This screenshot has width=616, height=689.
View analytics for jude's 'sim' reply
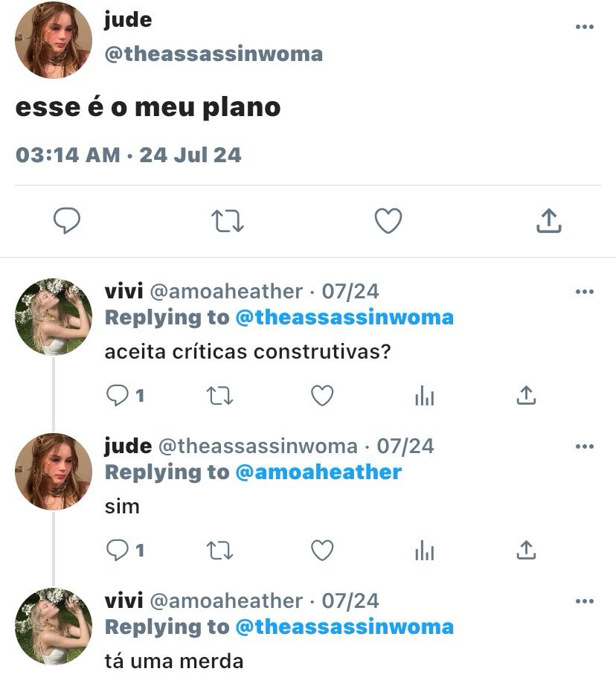coord(425,550)
